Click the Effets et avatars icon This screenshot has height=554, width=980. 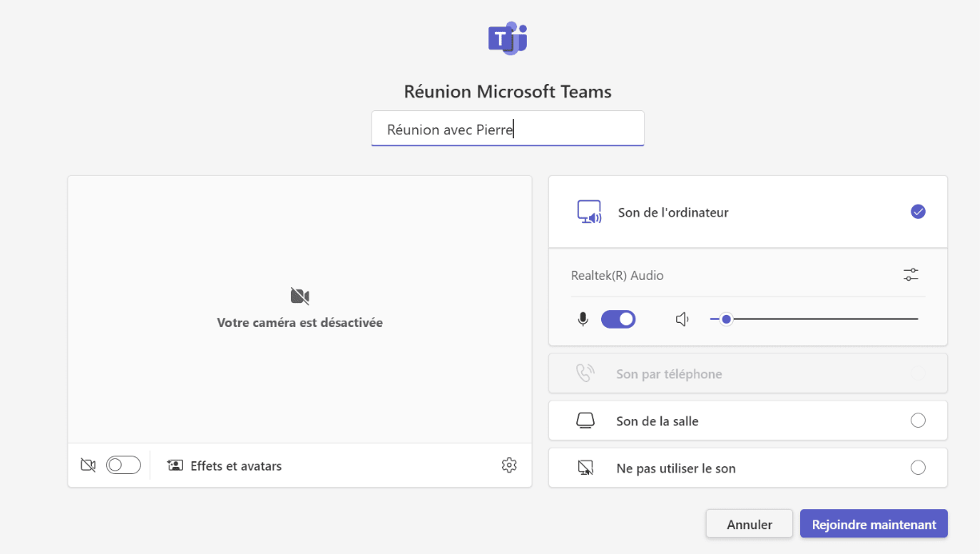175,465
